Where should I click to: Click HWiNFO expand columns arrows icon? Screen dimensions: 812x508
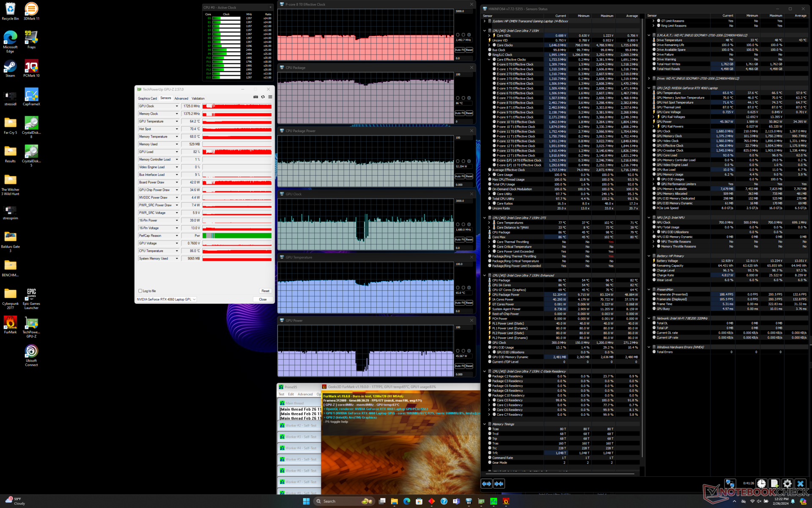point(486,483)
